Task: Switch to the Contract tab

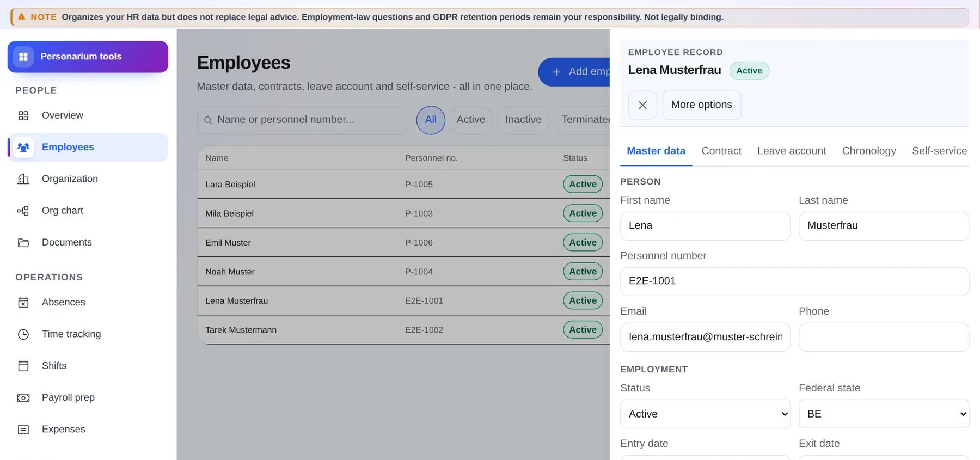Action: pos(721,151)
